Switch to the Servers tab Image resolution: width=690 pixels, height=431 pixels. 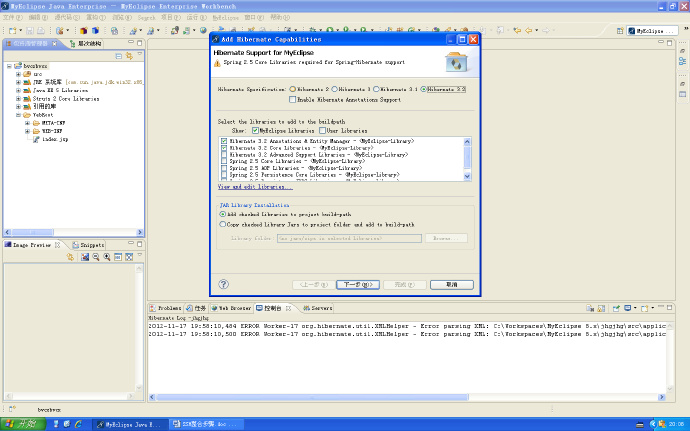point(318,308)
